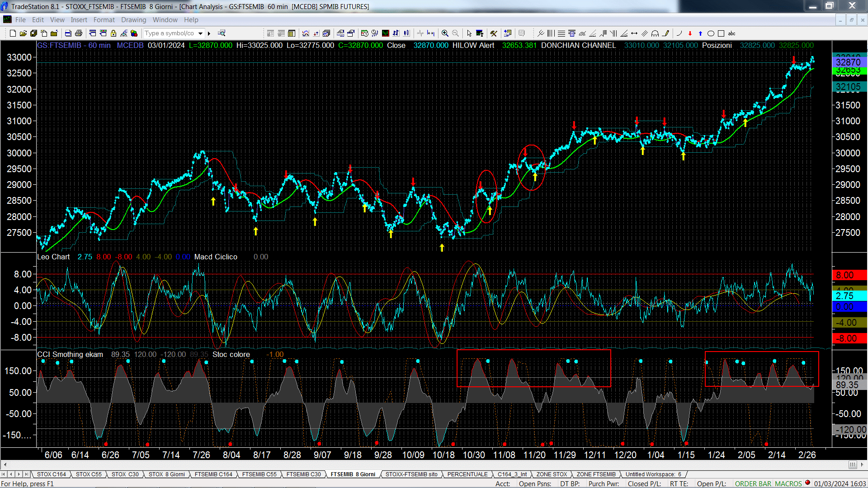Click the CCI Smothing ekam indicator title
Screen dimensions: 868x488
pos(70,354)
